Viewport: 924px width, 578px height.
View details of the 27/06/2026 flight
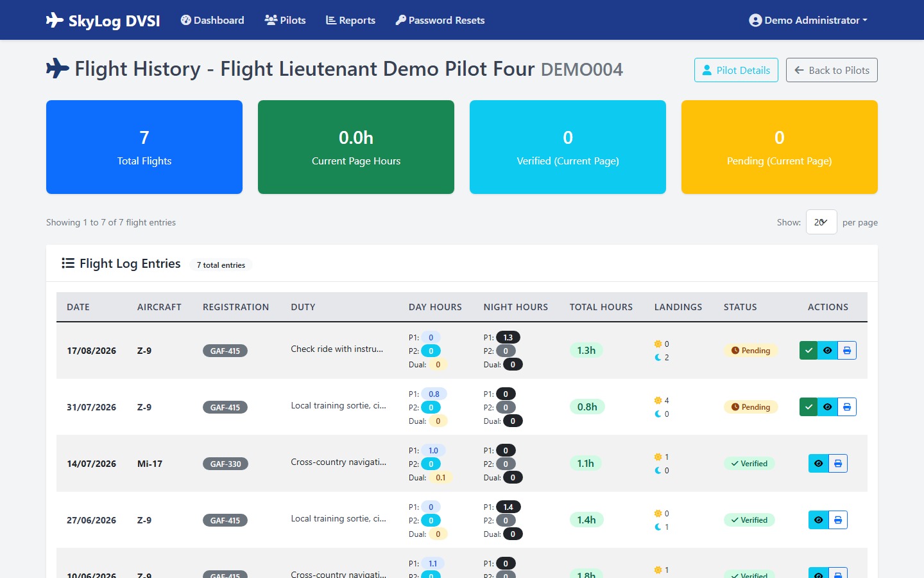tap(818, 520)
